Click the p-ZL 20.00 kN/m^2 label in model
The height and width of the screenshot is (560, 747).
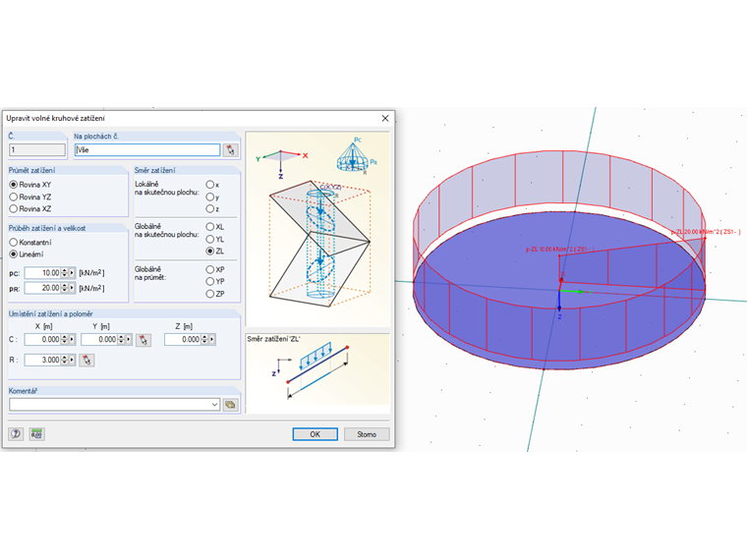click(x=706, y=232)
